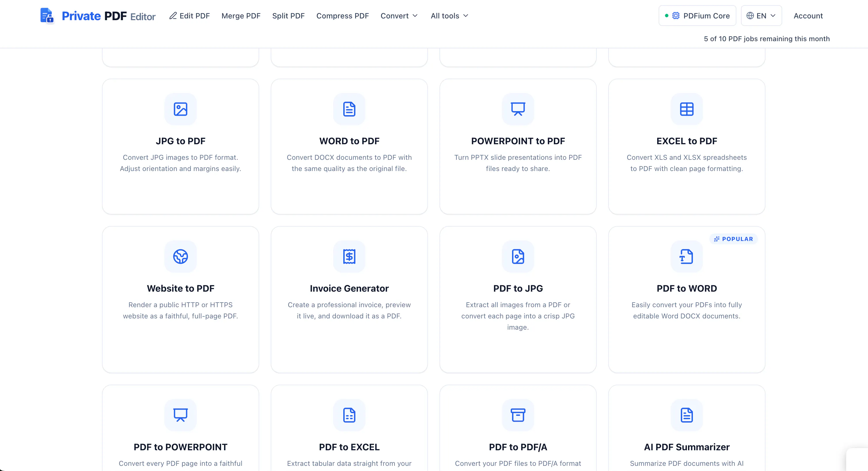Open the WORD to PDF title link

pos(349,141)
